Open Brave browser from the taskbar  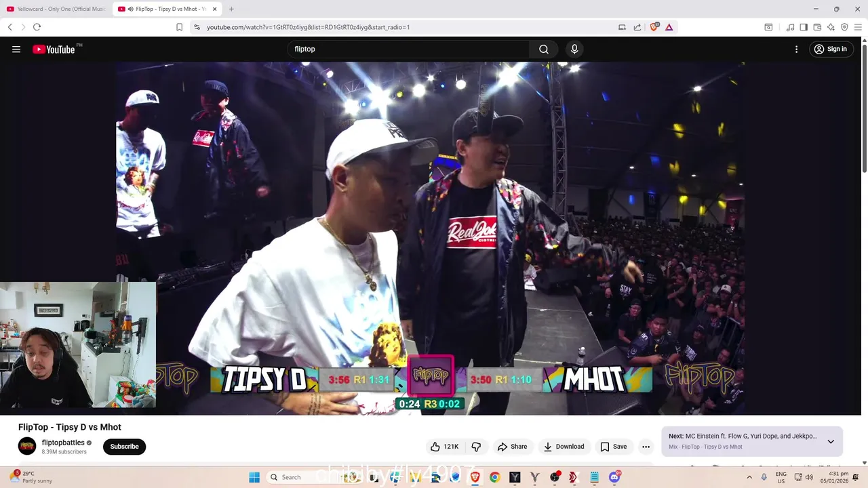coord(475,477)
